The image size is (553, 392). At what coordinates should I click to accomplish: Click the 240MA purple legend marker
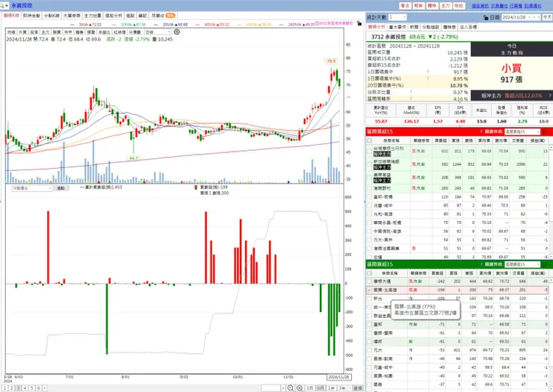(281, 25)
